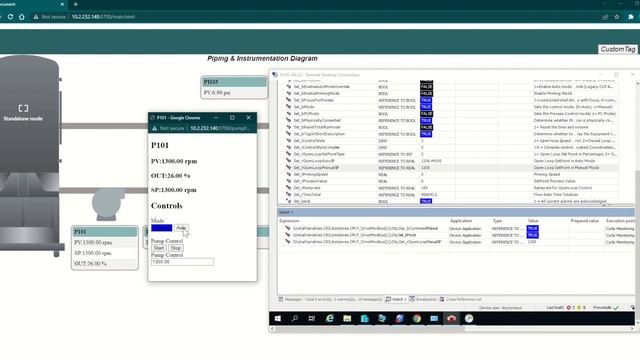Focus the Pump Control setpoint input field
The width and height of the screenshot is (640, 360).
click(182, 262)
